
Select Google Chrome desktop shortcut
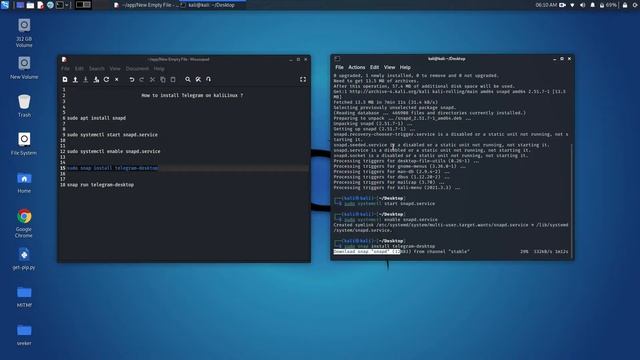[x=24, y=223]
